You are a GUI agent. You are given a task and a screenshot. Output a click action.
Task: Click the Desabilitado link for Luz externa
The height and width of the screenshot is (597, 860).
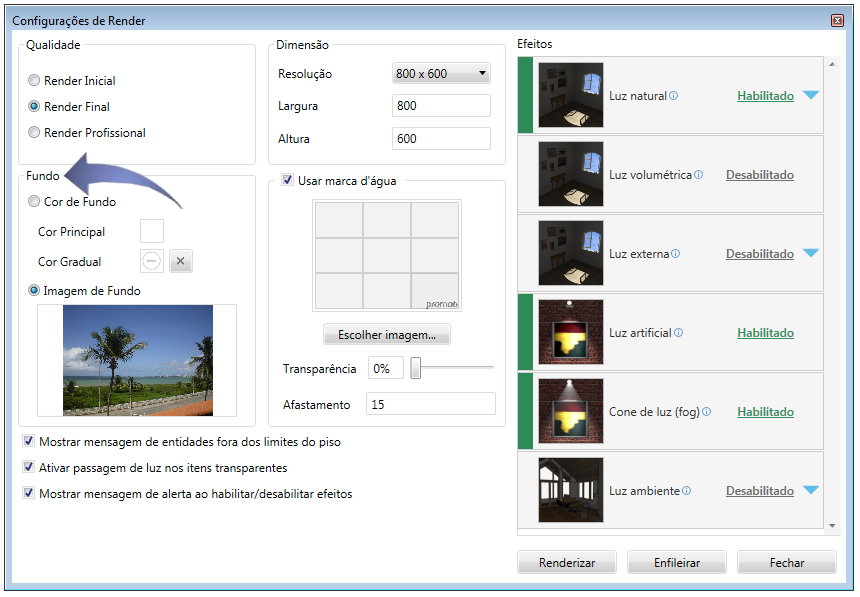coord(760,254)
